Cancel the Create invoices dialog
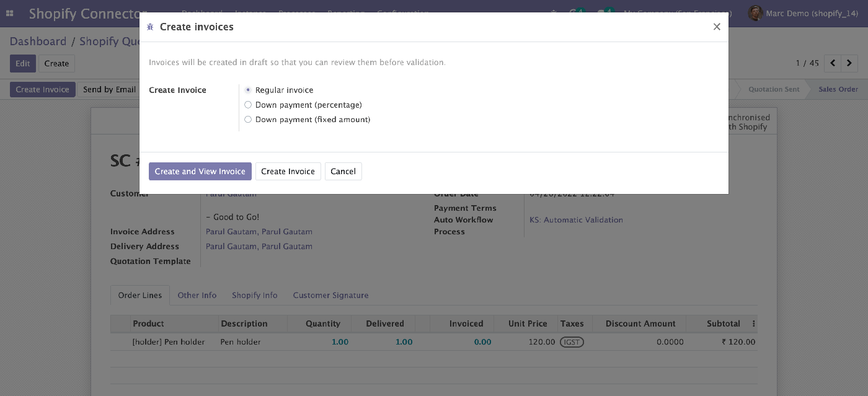 point(343,172)
